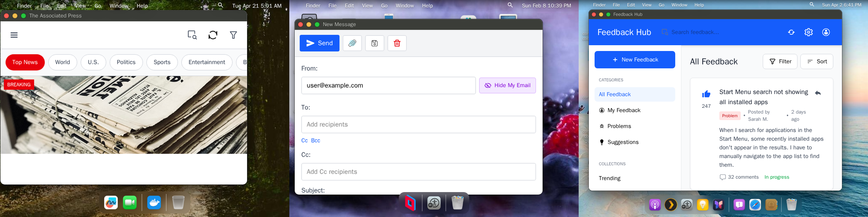Select the Sports category chip
868x217 pixels.
[162, 62]
